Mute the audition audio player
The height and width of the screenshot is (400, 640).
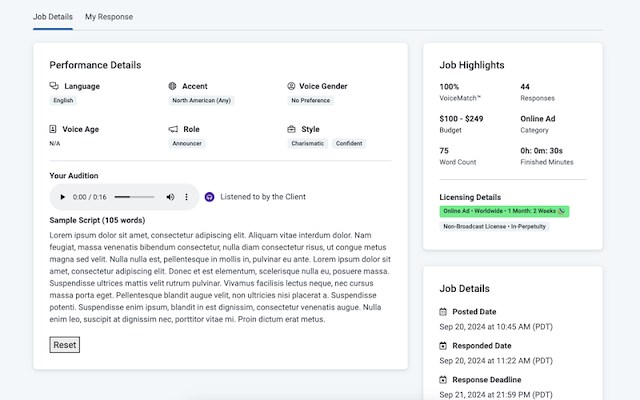[x=170, y=197]
